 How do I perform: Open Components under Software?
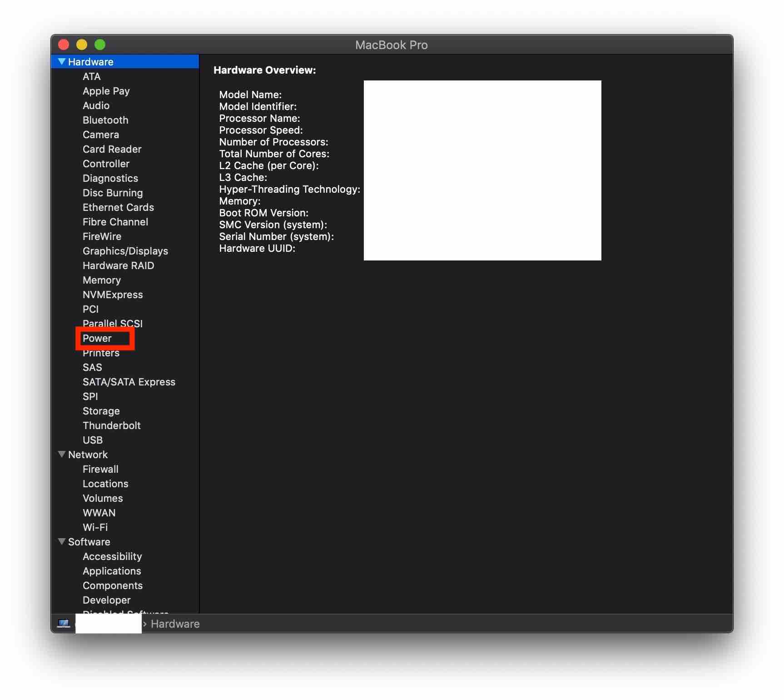113,585
